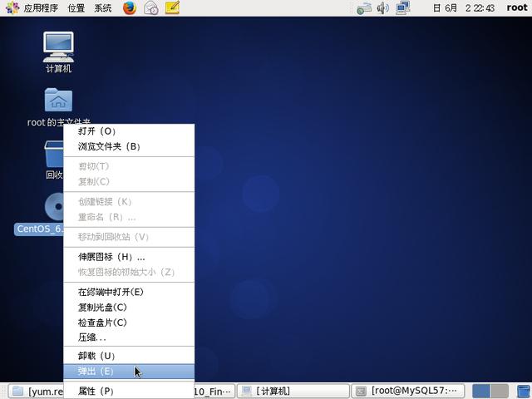Click the applications menu logo icon
532x399 pixels.
coord(12,7)
